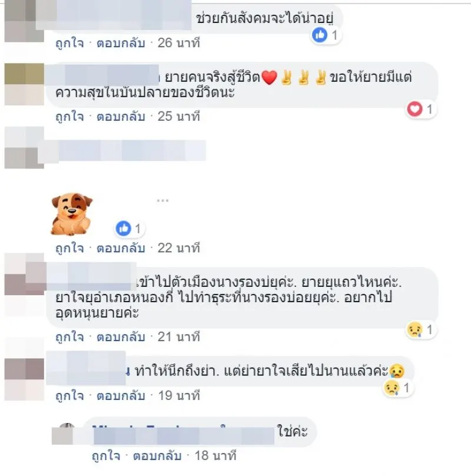Reply to the dog sticker comment

click(x=121, y=248)
